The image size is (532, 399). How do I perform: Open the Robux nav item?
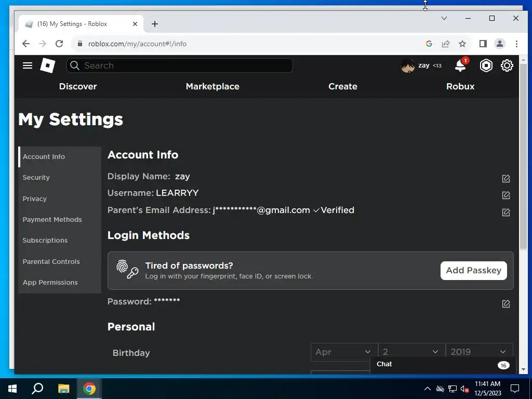[460, 87]
